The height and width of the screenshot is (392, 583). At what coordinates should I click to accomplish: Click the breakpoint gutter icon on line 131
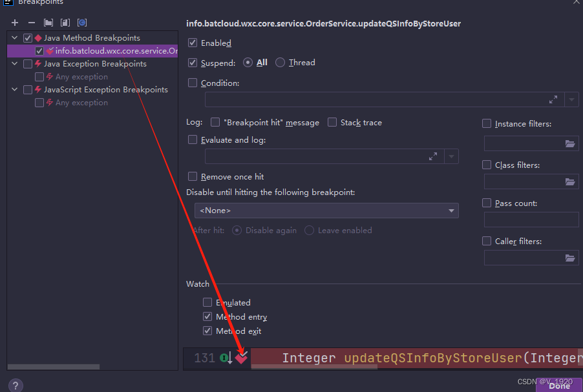pos(242,358)
